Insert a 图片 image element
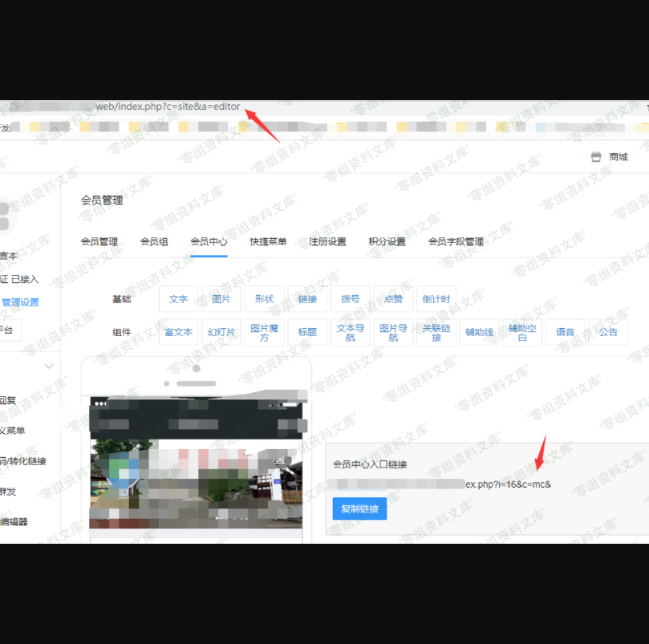This screenshot has width=649, height=644. (221, 299)
